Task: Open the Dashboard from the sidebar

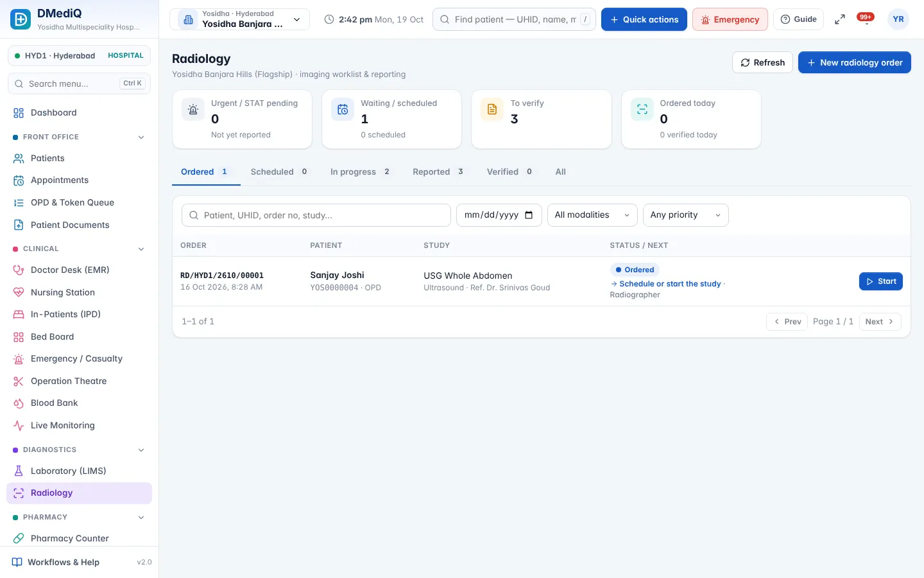Action: [79, 113]
